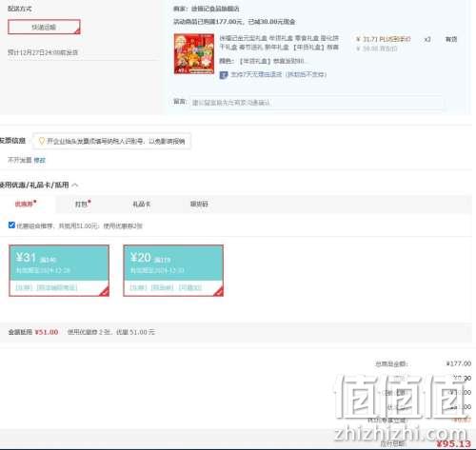Open the red gift box product thumbnail
The height and width of the screenshot is (450, 476).
click(194, 53)
